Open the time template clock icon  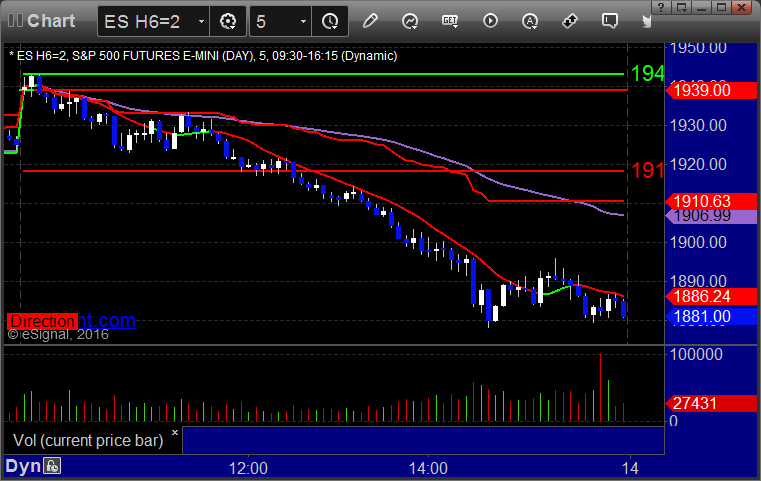click(330, 21)
